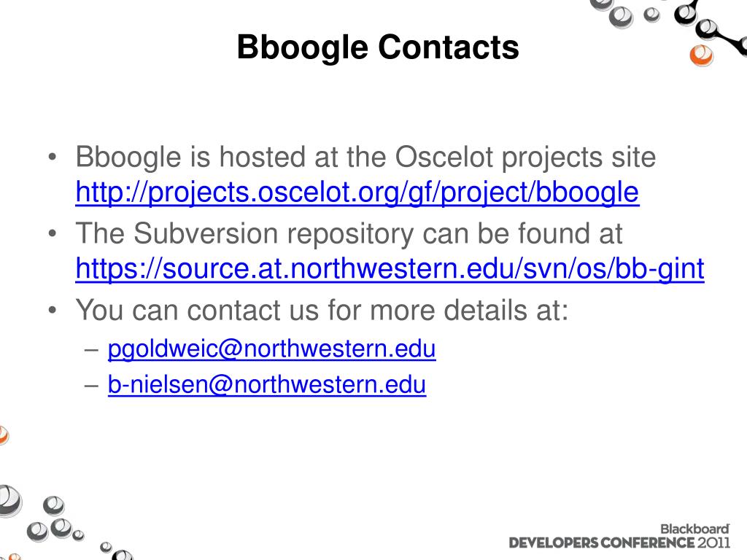
Task: Click the text 'The Subversion repository can be found at'
Action: pyautogui.click(x=349, y=233)
